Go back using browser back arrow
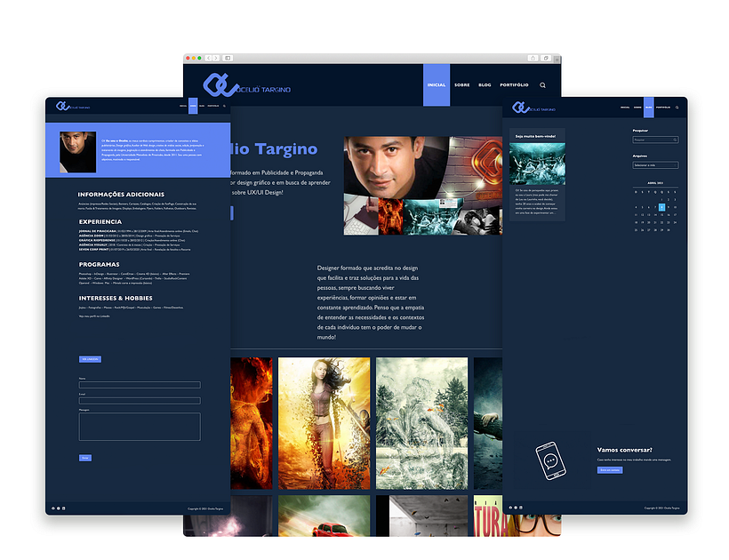The height and width of the screenshot is (560, 729). pos(208,58)
